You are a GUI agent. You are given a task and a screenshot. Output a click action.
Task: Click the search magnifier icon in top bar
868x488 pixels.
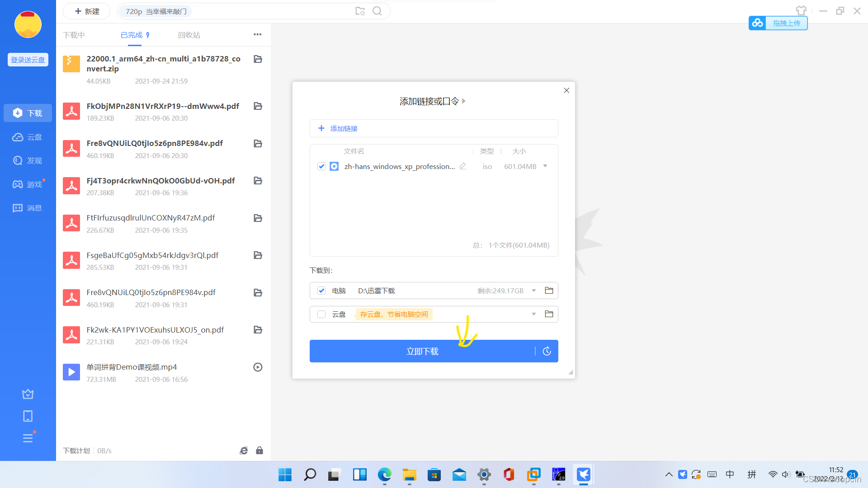[x=377, y=11]
